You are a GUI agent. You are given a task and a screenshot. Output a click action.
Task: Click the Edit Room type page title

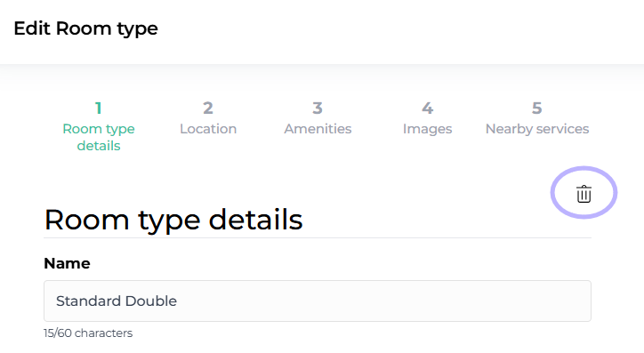[x=86, y=28]
